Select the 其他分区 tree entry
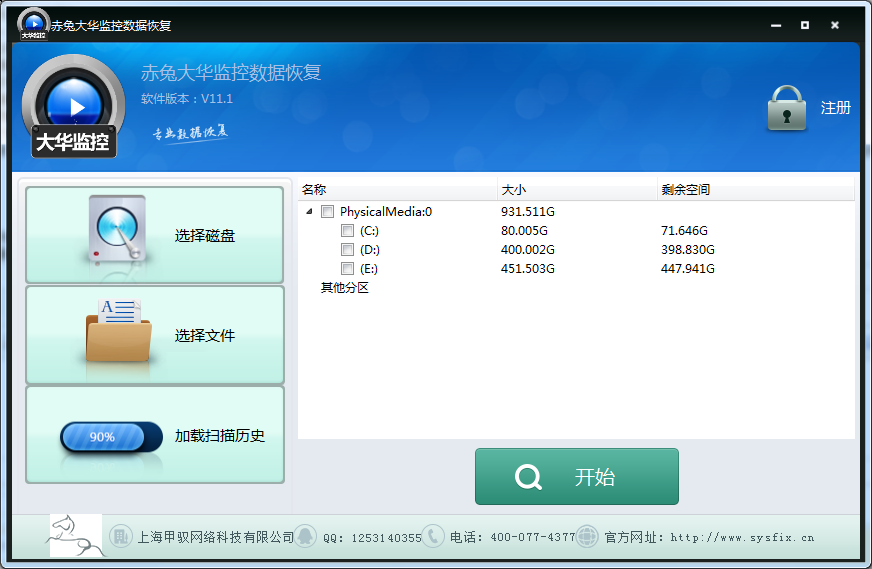The height and width of the screenshot is (569, 872). 344,288
